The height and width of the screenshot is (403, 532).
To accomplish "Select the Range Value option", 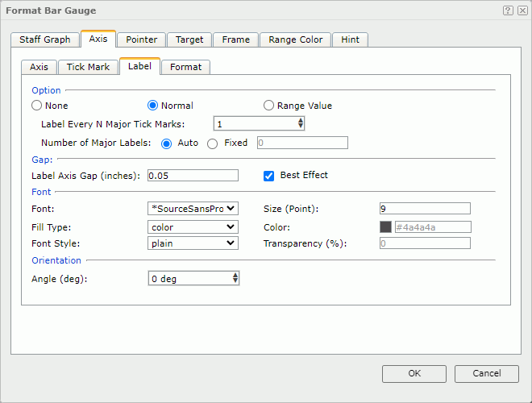I will [268, 106].
